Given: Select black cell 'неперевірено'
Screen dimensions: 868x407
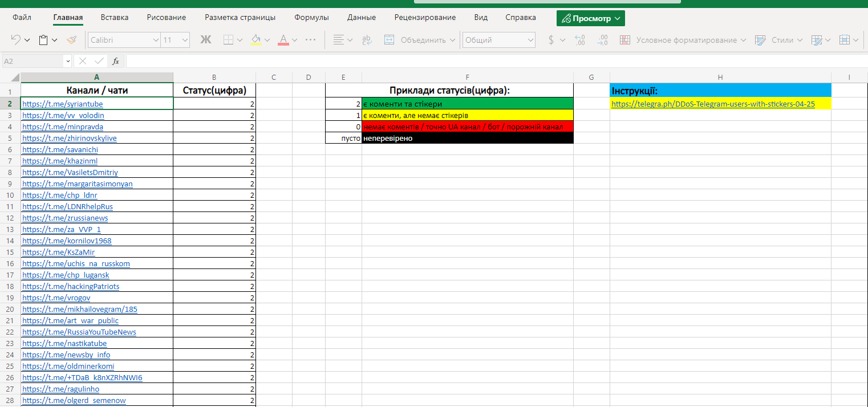Looking at the screenshot, I should [x=468, y=138].
